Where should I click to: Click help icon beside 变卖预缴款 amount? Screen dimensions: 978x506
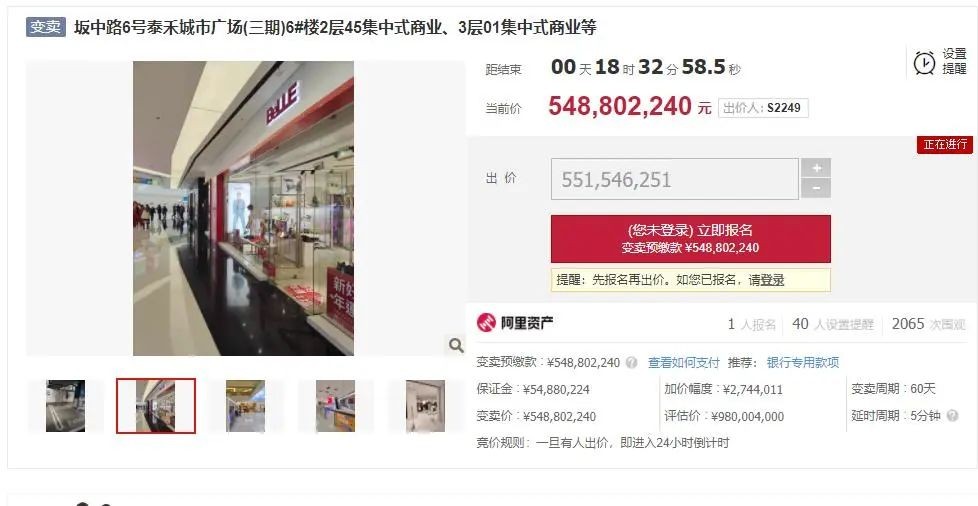click(632, 362)
